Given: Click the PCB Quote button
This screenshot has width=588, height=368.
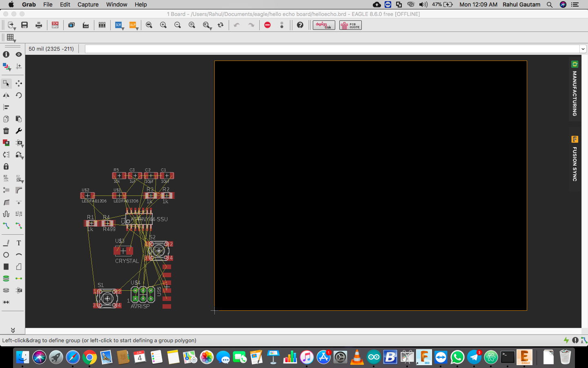Looking at the screenshot, I should click(350, 25).
